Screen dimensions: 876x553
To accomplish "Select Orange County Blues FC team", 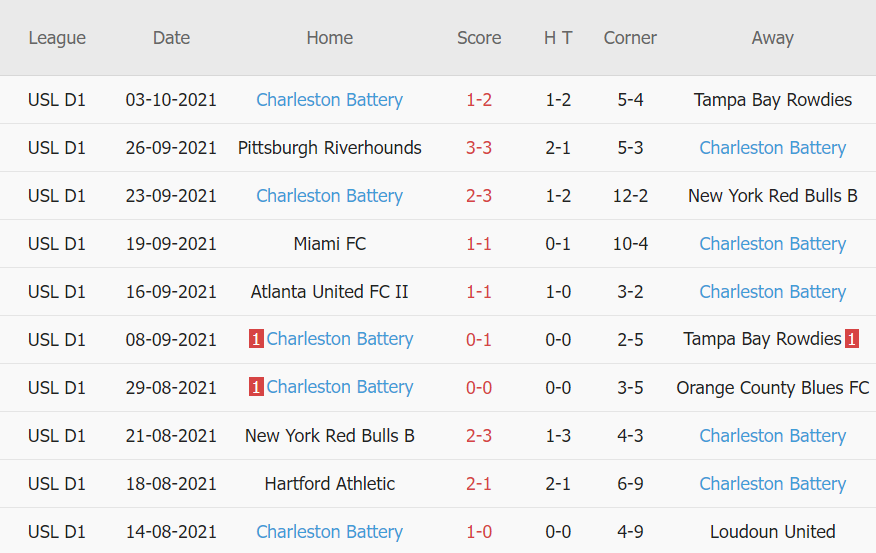I will pyautogui.click(x=773, y=388).
